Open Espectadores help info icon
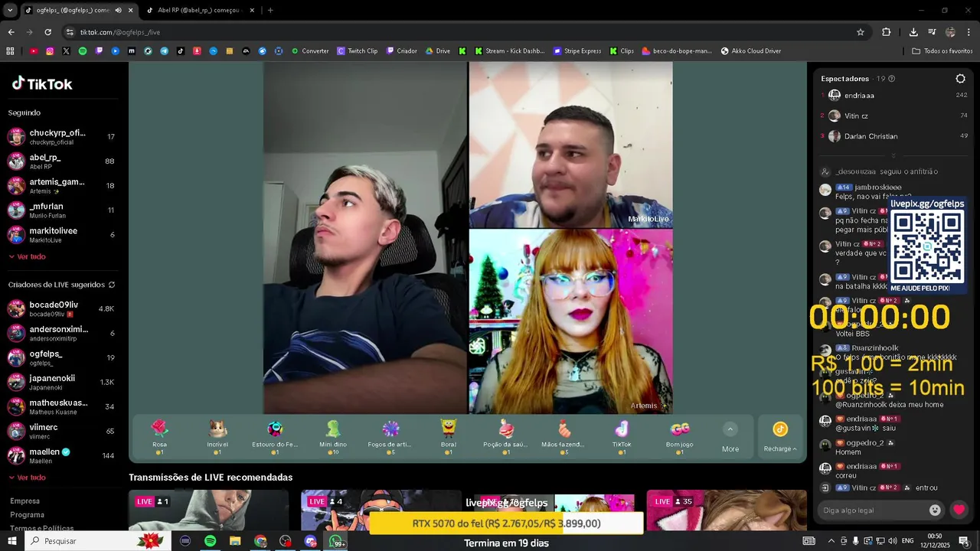Image resolution: width=980 pixels, height=551 pixels. coord(891,79)
